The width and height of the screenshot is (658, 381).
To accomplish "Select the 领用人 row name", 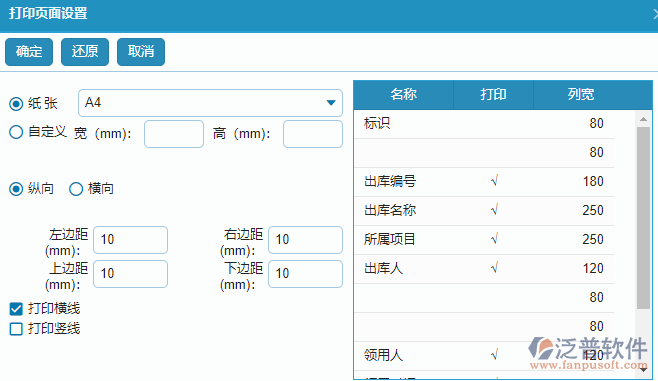I will pos(384,355).
